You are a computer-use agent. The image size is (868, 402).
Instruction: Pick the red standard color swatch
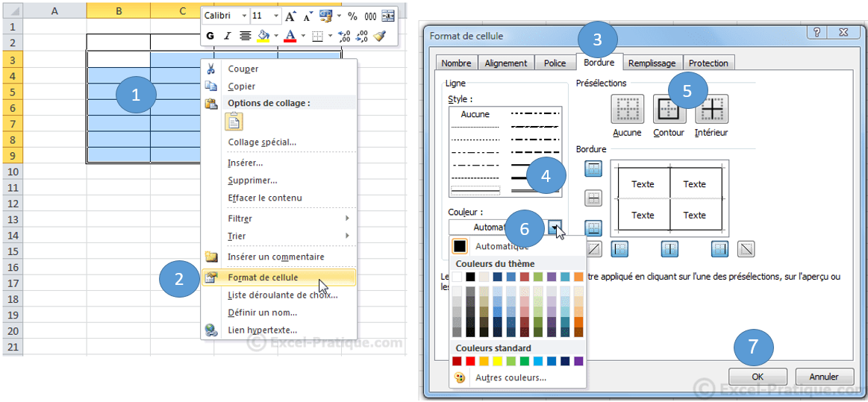pos(470,361)
